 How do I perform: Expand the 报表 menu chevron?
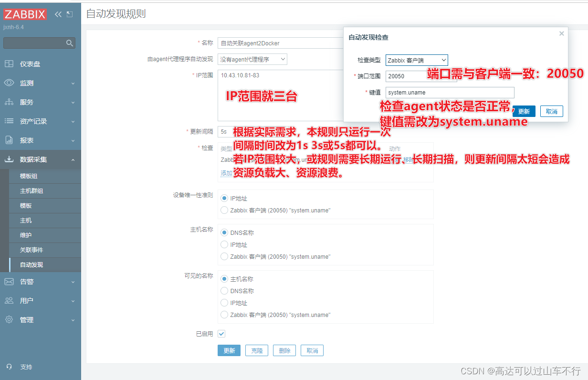point(73,141)
